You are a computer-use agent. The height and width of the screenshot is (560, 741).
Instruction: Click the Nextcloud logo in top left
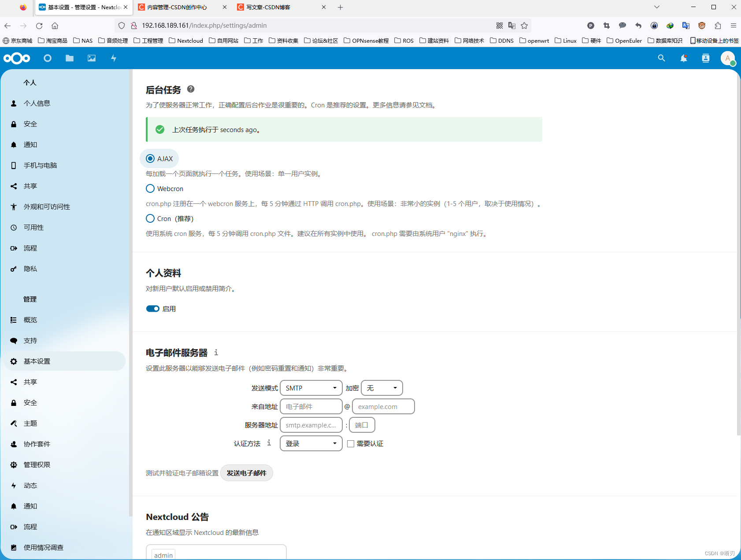(17, 58)
